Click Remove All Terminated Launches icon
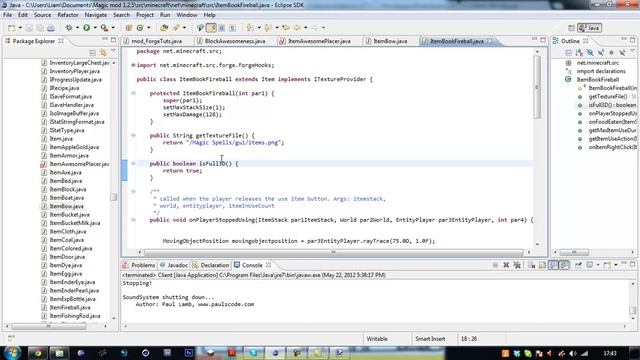This screenshot has height=360, width=640. (x=517, y=265)
